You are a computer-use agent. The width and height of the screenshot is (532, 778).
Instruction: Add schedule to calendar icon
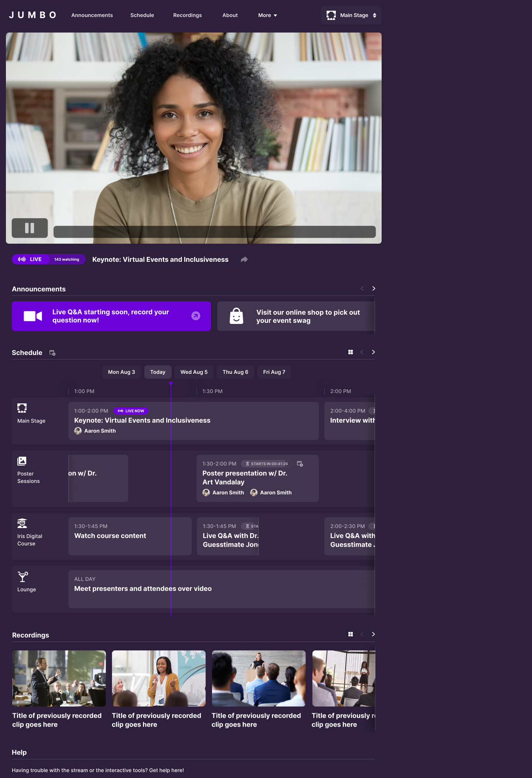pyautogui.click(x=52, y=353)
